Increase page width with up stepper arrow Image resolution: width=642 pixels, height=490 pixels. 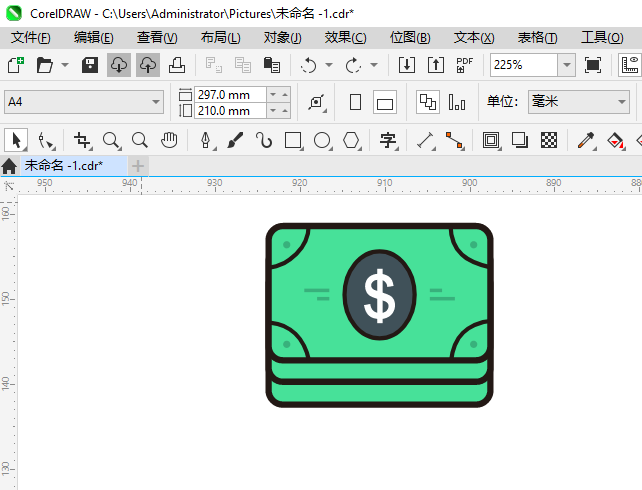285,95
